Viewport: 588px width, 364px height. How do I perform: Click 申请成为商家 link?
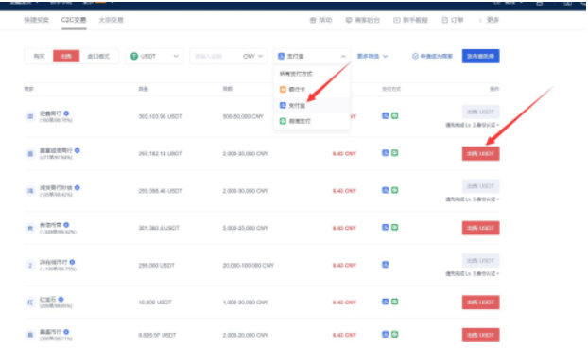click(x=437, y=56)
